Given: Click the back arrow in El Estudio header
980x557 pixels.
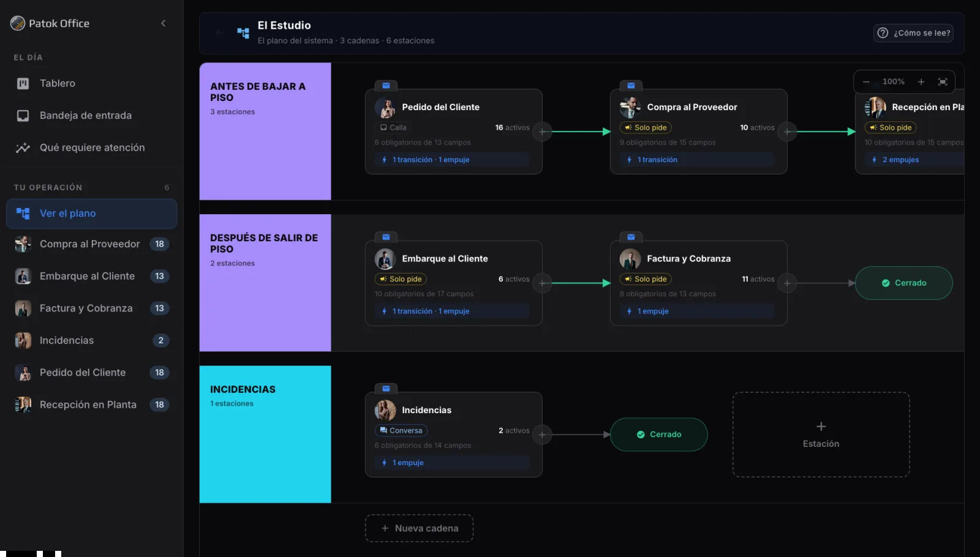Looking at the screenshot, I should click(x=219, y=33).
